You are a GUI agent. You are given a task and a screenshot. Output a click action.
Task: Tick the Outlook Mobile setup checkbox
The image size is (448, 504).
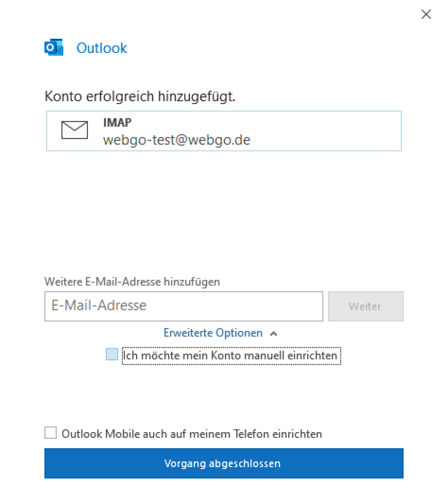coord(51,434)
